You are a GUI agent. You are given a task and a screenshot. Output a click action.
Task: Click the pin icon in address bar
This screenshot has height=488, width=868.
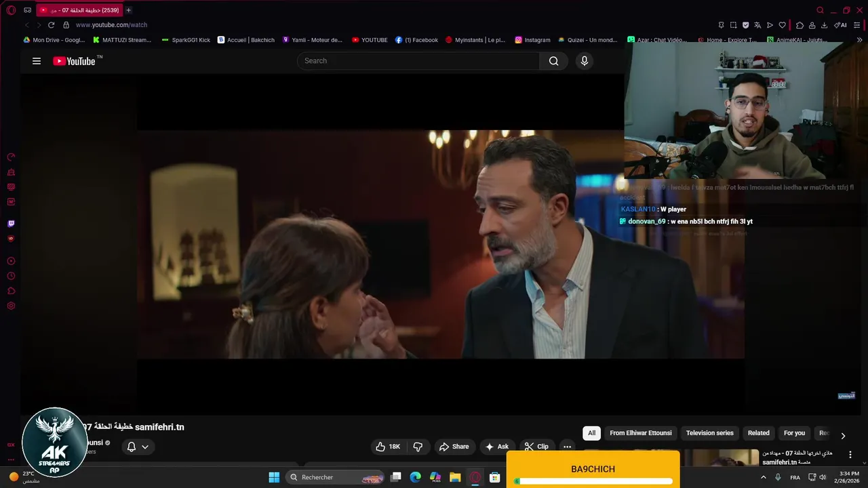click(x=721, y=25)
